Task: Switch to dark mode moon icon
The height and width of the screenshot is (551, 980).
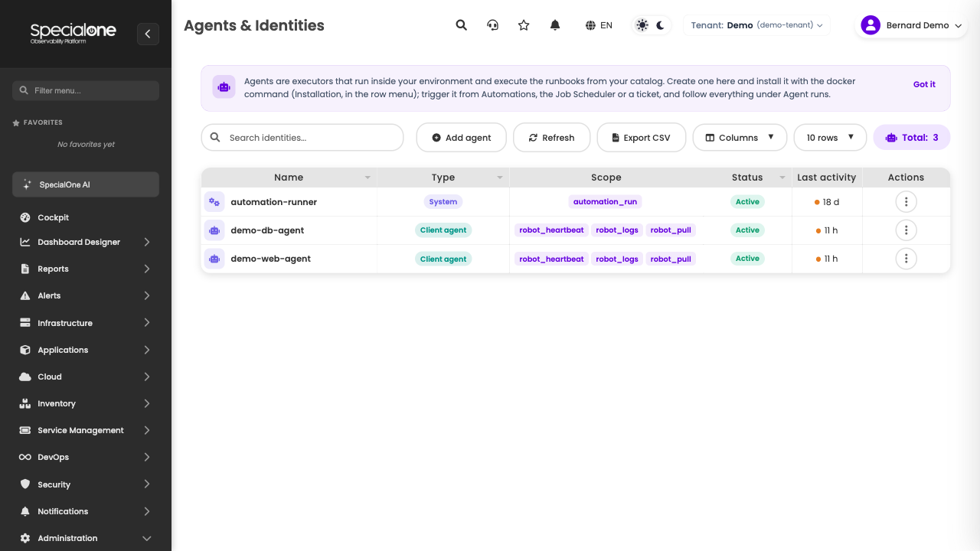Action: 660,25
